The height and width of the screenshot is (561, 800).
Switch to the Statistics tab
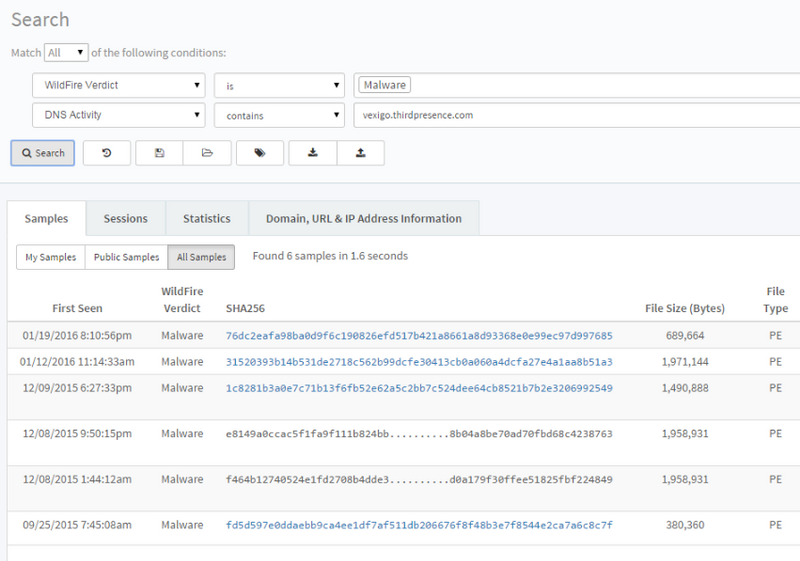coord(207,218)
